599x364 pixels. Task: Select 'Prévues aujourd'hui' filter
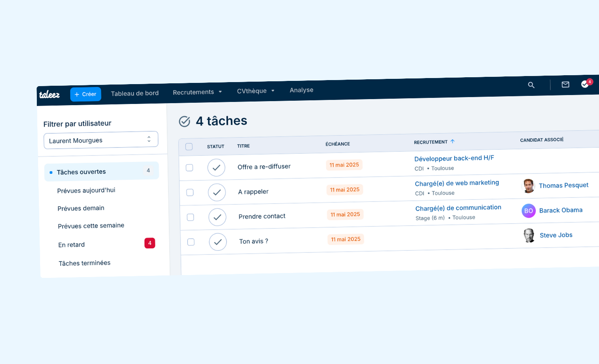coord(86,190)
